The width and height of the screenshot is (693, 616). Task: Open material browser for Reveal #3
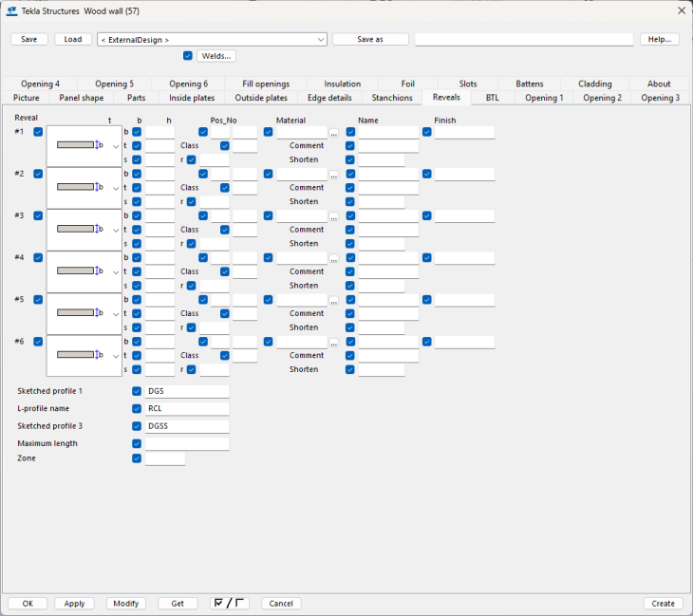[333, 216]
